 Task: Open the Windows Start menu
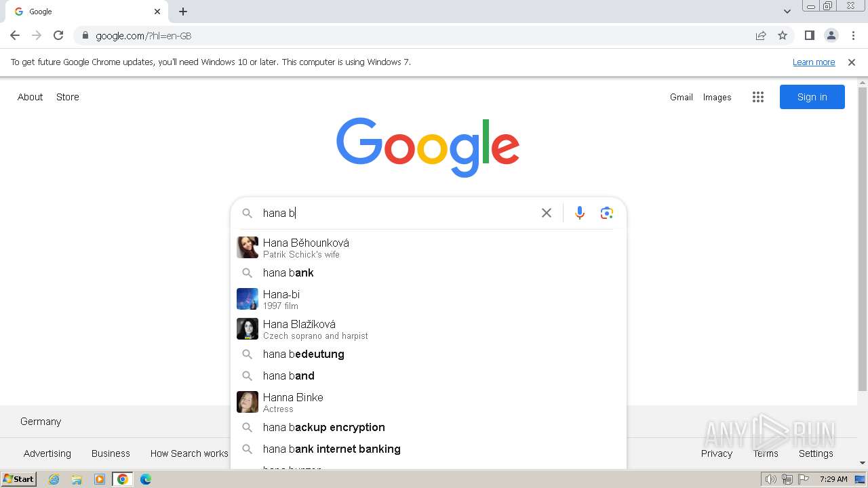(x=18, y=479)
